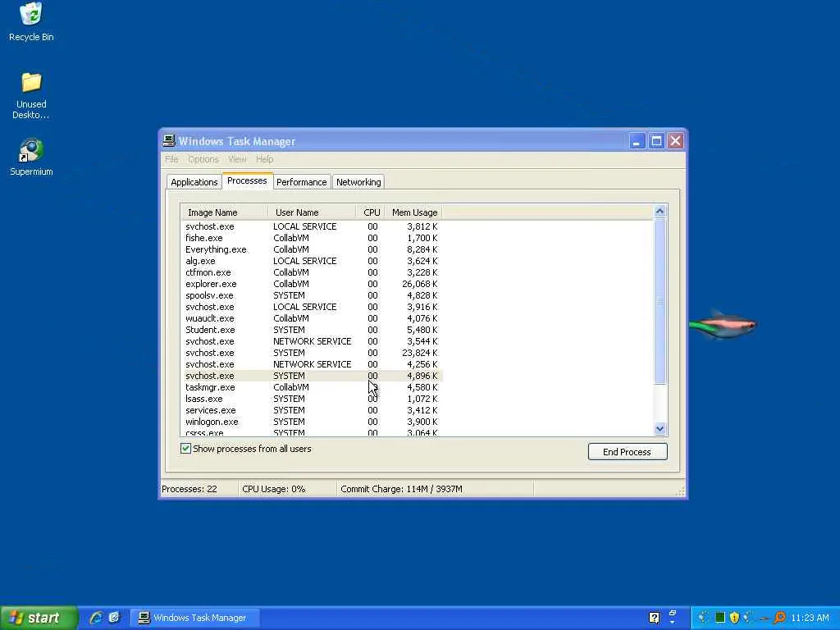The image size is (840, 630).
Task: Select the Unused Desktop folder icon
Action: (x=31, y=95)
